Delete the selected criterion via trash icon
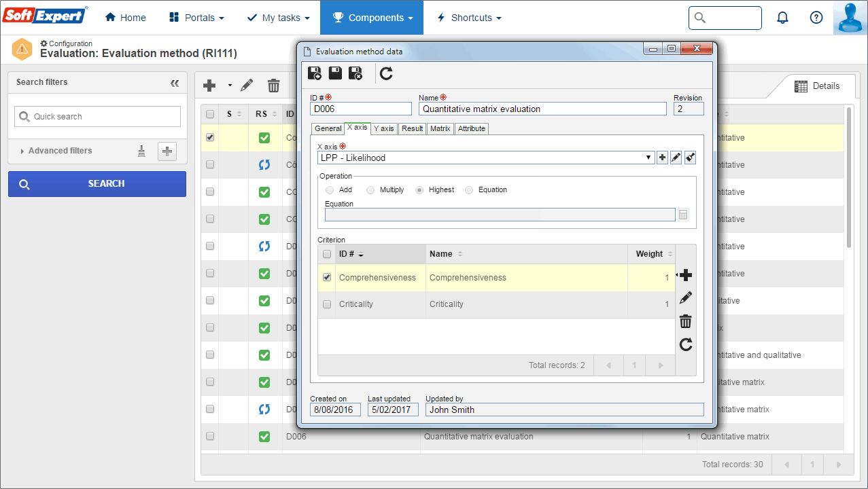868x489 pixels. point(686,321)
